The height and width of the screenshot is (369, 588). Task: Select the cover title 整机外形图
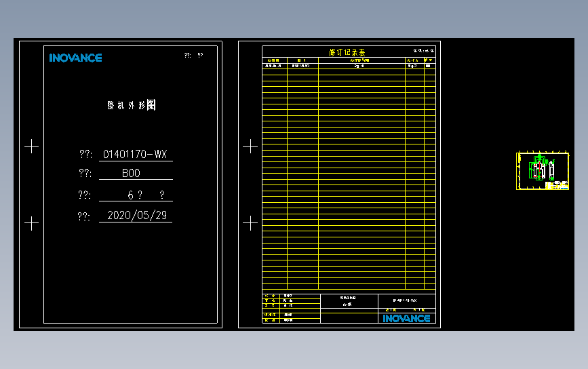(132, 105)
